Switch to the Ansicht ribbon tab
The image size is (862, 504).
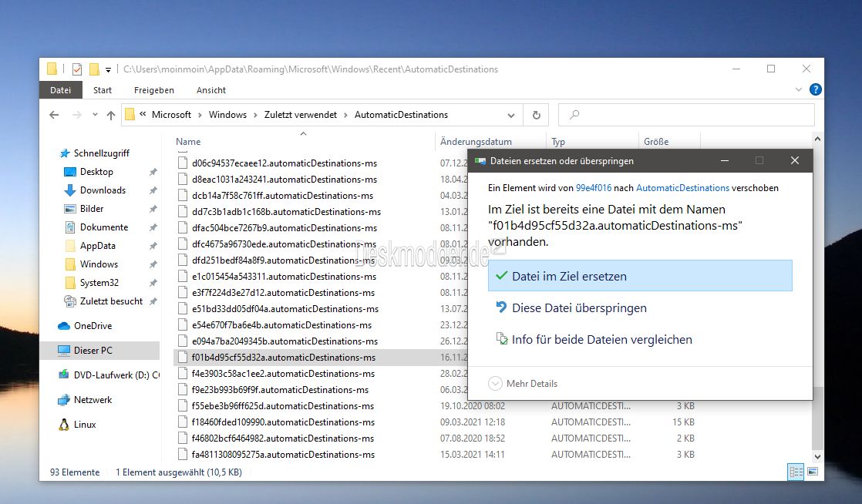210,90
